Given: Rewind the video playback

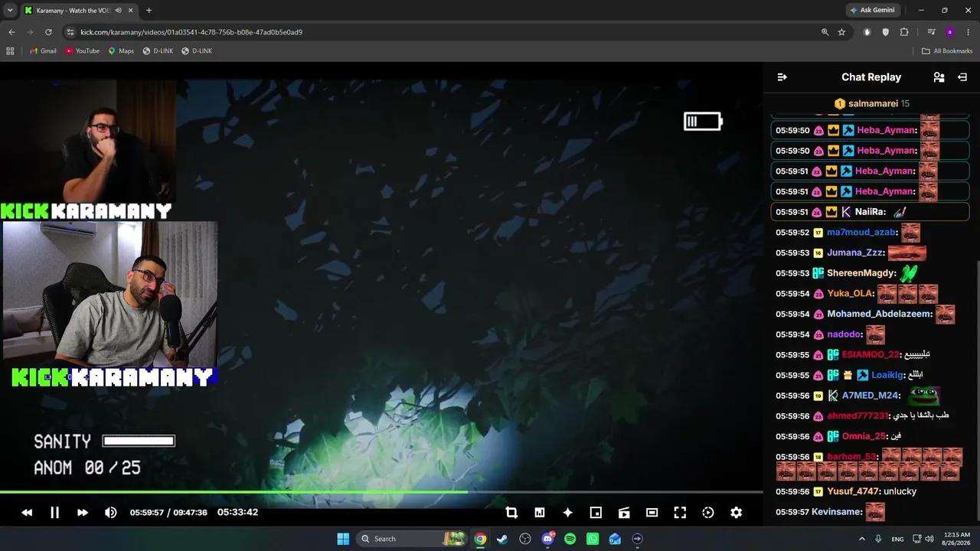Looking at the screenshot, I should click(x=27, y=513).
